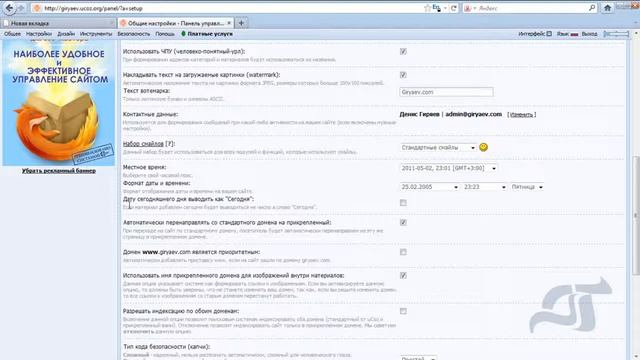
Task: Open the Настройки menu
Action: [39, 34]
